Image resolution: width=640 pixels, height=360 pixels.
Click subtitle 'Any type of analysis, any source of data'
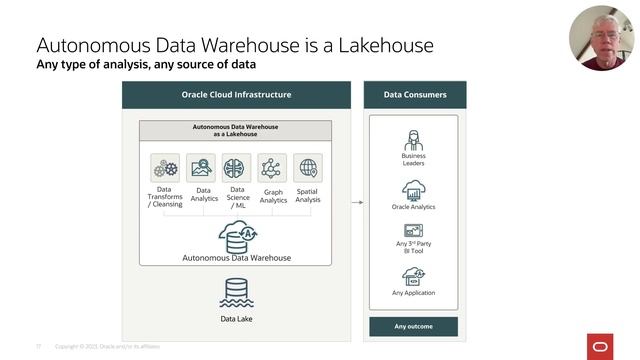tap(146, 64)
